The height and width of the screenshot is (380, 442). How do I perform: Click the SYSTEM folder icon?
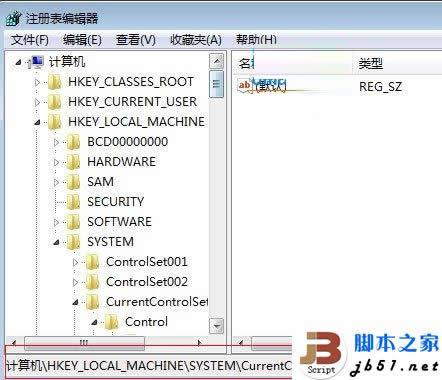(73, 242)
